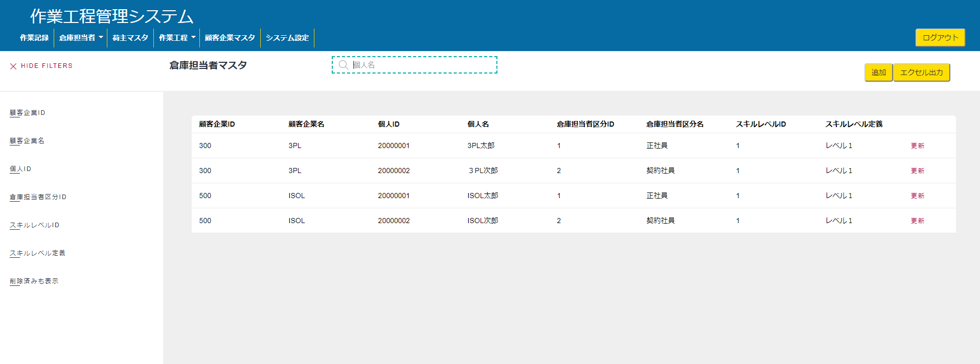Click the ISOL次郎 name cell
The width and height of the screenshot is (980, 364).
[x=483, y=221]
